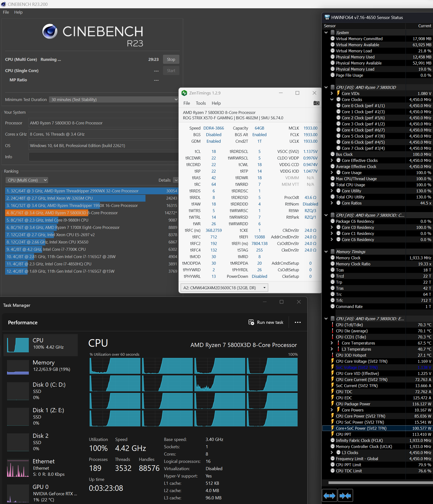Image resolution: width=433 pixels, height=504 pixels.
Task: Open the CPU (Multi Core) ranking dropdown
Action: click(27, 180)
